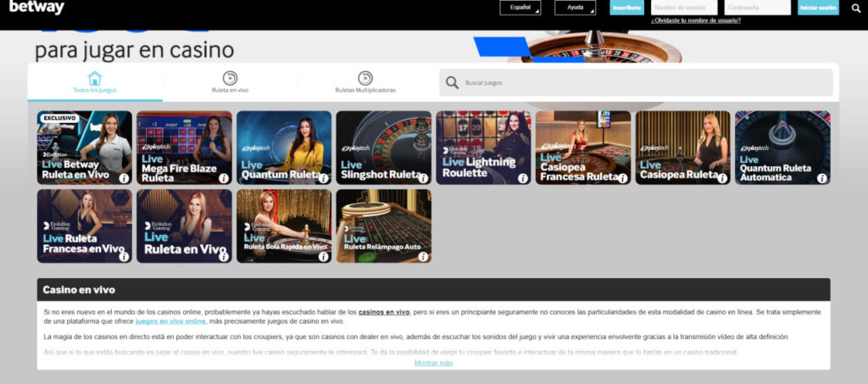Click the Iniciar sesión button

[x=818, y=8]
